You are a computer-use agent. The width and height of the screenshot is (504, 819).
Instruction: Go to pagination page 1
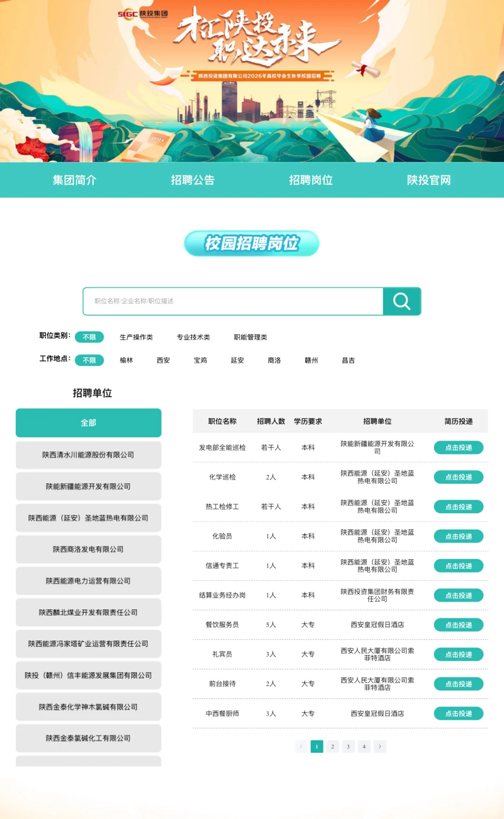317,746
